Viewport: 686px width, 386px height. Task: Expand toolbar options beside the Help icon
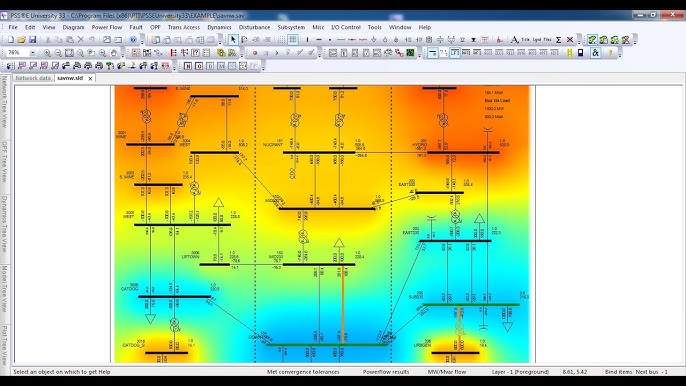click(x=142, y=40)
